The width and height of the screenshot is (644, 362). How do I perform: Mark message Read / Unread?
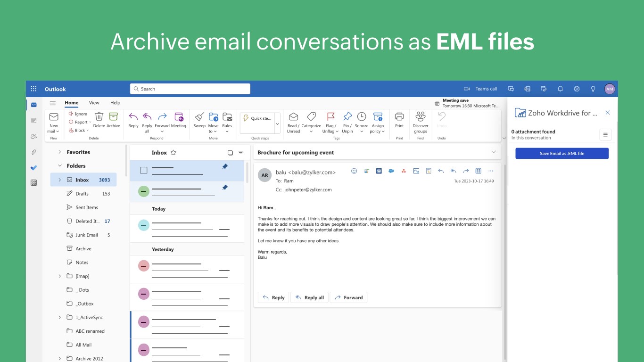(293, 123)
